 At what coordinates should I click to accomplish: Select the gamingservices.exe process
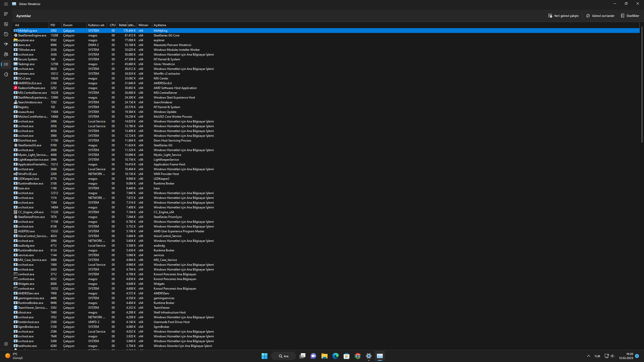tap(326, 298)
